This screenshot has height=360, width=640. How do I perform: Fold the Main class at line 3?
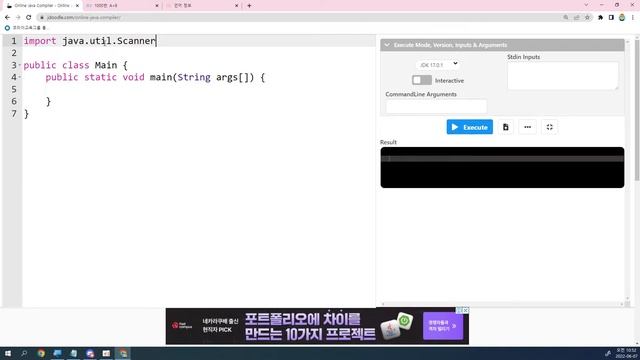20,65
